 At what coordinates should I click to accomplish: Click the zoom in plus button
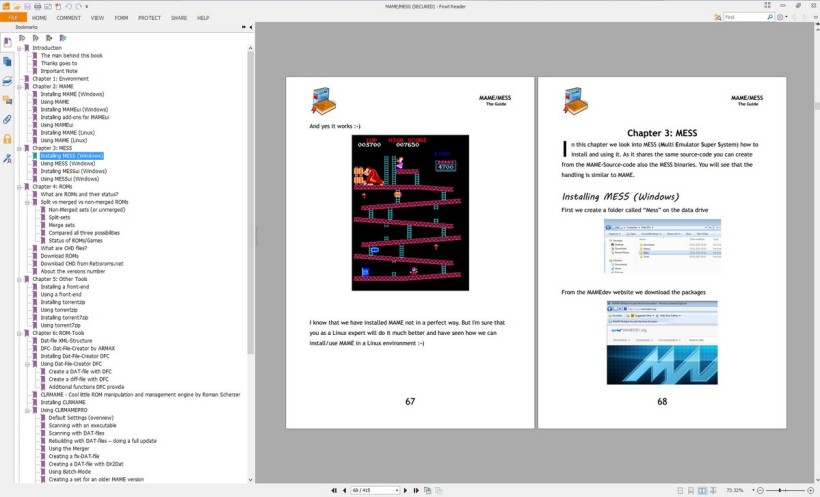pyautogui.click(x=808, y=490)
